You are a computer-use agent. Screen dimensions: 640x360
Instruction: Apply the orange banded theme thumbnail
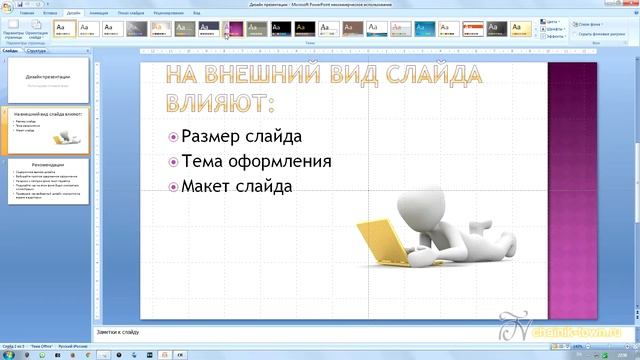pyautogui.click(x=473, y=29)
